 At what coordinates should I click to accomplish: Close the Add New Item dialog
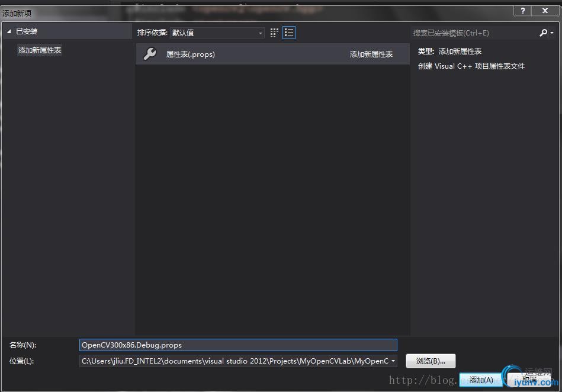(545, 11)
